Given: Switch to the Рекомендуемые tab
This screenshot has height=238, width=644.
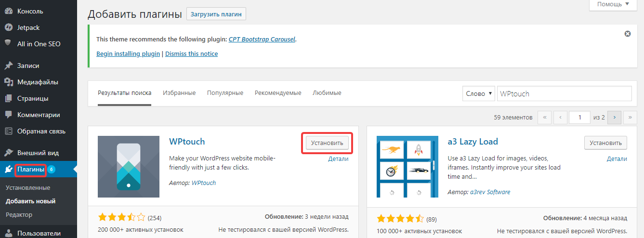Looking at the screenshot, I should click(x=278, y=93).
